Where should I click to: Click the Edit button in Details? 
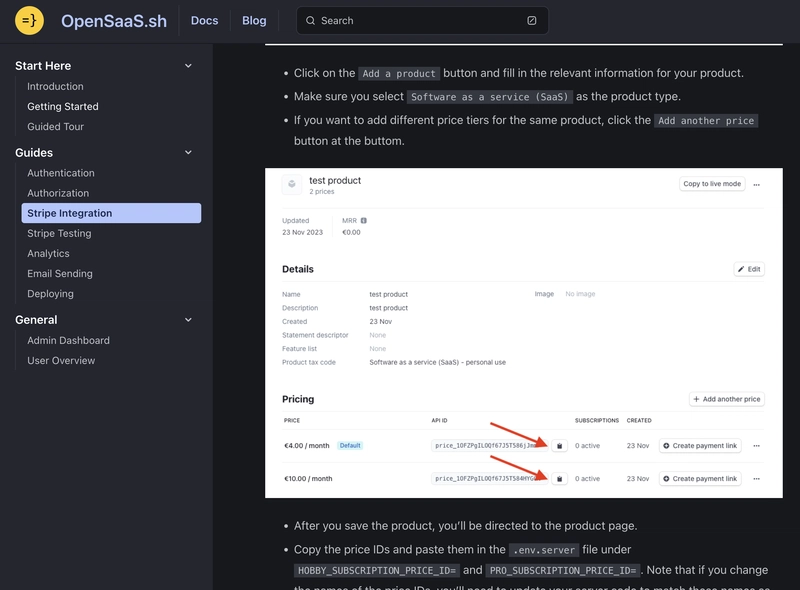click(x=749, y=269)
